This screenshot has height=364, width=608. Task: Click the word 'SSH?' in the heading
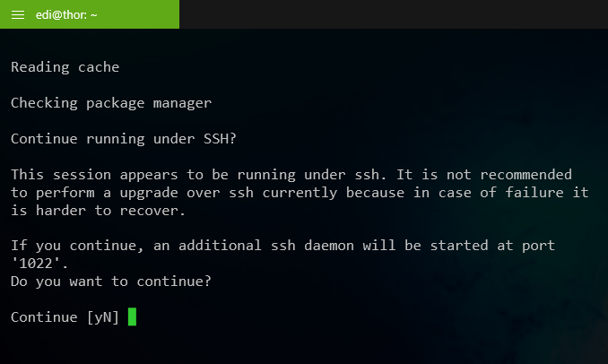(x=220, y=139)
